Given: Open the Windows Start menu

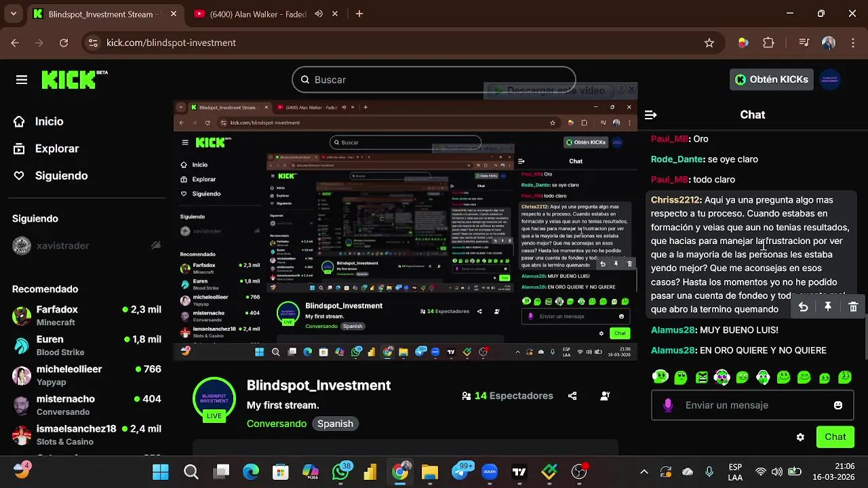Looking at the screenshot, I should coord(161,472).
